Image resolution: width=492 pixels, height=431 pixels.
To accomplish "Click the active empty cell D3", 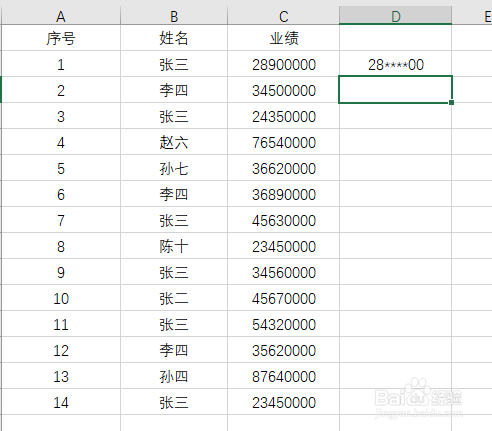I will [x=396, y=90].
